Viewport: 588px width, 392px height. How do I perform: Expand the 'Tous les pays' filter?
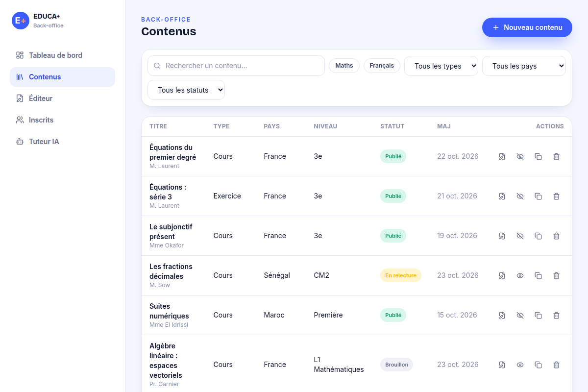pyautogui.click(x=524, y=66)
